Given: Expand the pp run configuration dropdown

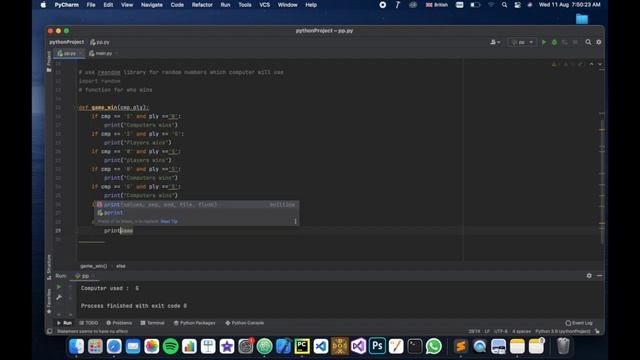Looking at the screenshot, I should 522,42.
